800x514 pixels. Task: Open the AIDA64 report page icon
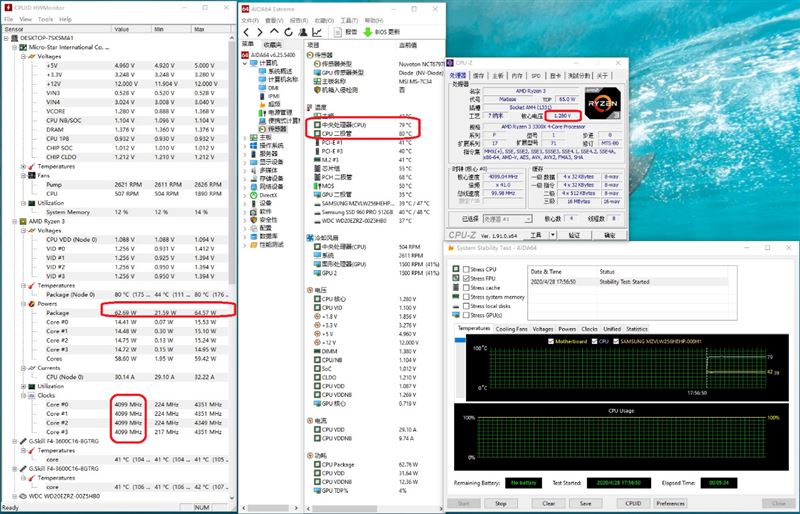337,32
